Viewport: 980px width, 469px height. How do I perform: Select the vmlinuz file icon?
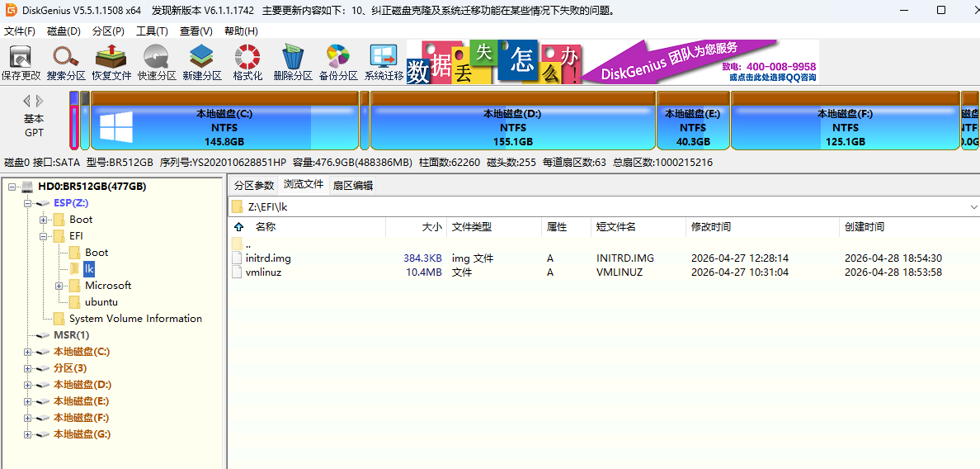236,272
